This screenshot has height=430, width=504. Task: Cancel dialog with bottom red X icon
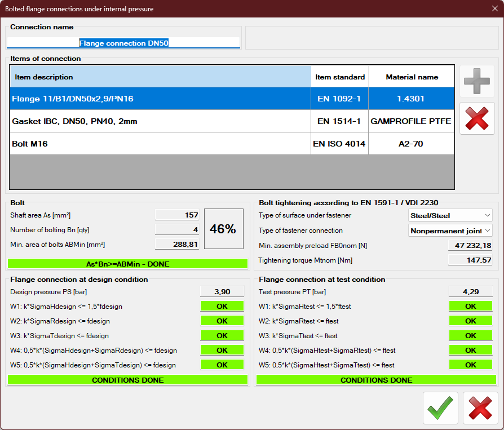click(480, 408)
